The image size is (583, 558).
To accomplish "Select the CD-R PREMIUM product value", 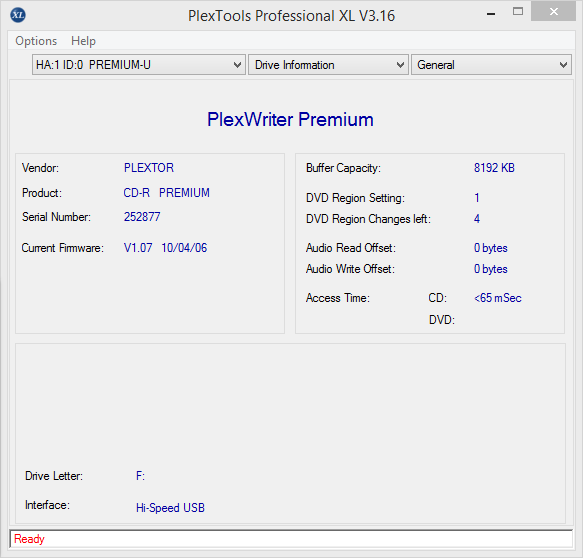I will tap(167, 193).
